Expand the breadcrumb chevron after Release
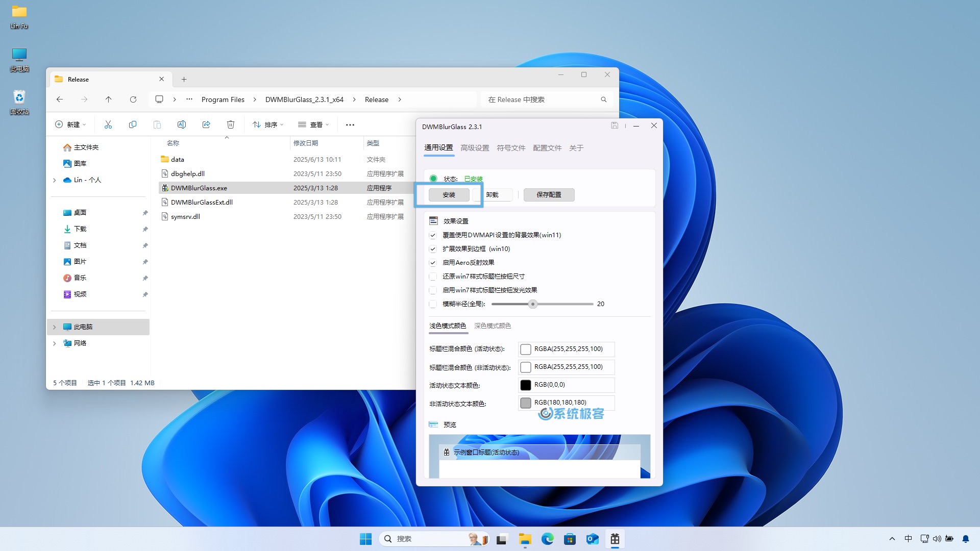The image size is (980, 551). click(x=400, y=99)
